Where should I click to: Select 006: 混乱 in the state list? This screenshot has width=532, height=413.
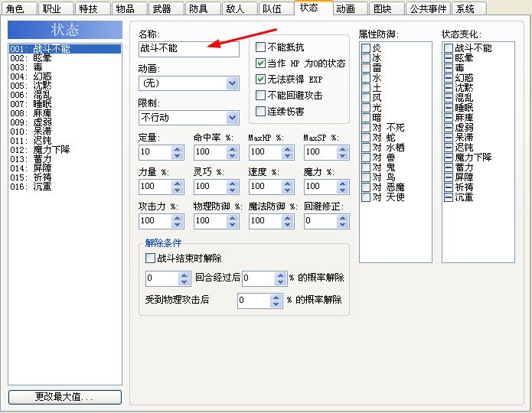coord(65,95)
